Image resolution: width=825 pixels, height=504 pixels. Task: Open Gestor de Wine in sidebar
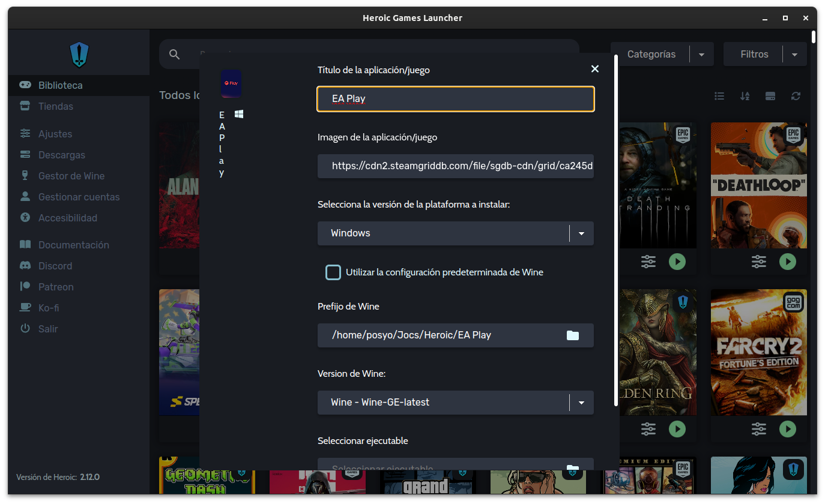pyautogui.click(x=71, y=176)
